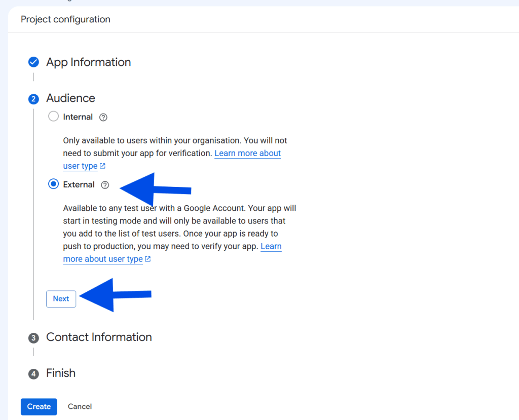Click the Project configuration heading text

tap(65, 20)
